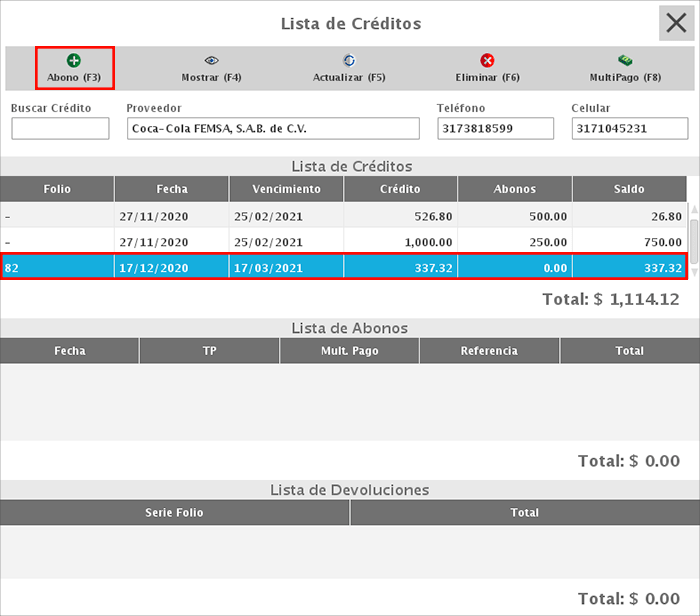Select the Teléfono field
The width and height of the screenshot is (700, 616).
495,129
